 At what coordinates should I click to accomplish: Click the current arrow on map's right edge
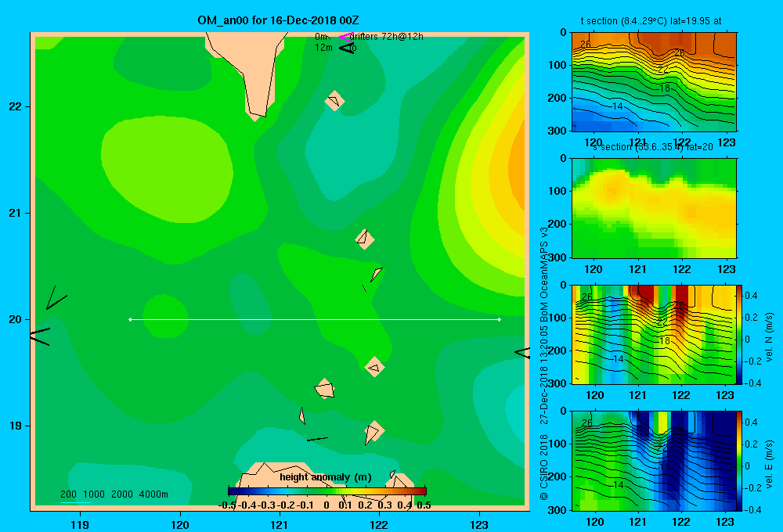click(521, 352)
